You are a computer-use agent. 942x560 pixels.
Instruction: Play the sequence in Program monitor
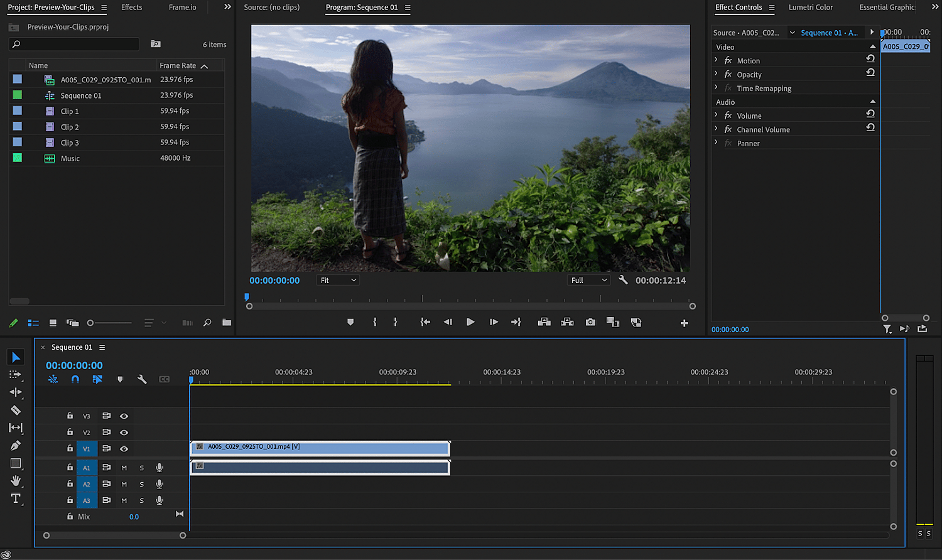point(470,322)
